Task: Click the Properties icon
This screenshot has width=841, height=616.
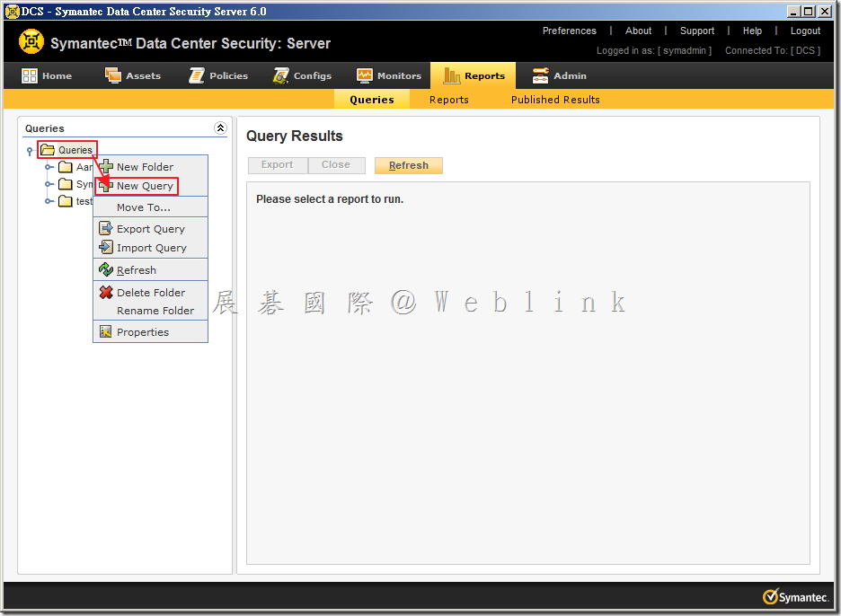Action: pyautogui.click(x=106, y=332)
